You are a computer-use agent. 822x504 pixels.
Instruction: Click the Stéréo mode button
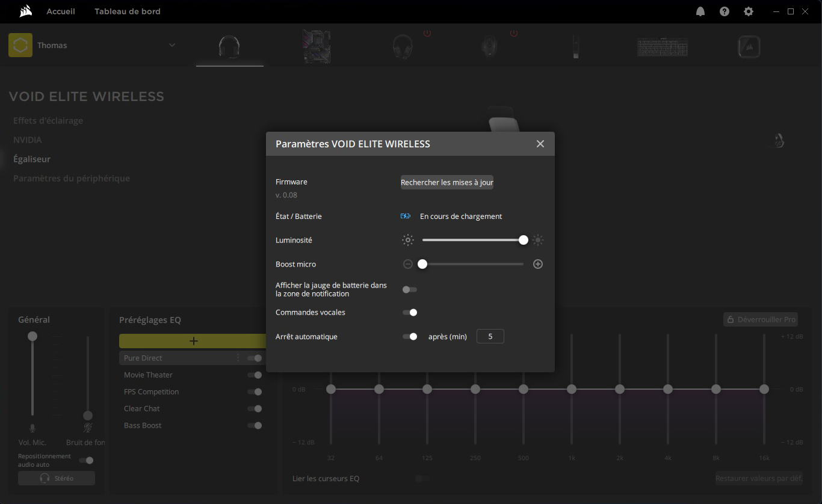point(57,478)
